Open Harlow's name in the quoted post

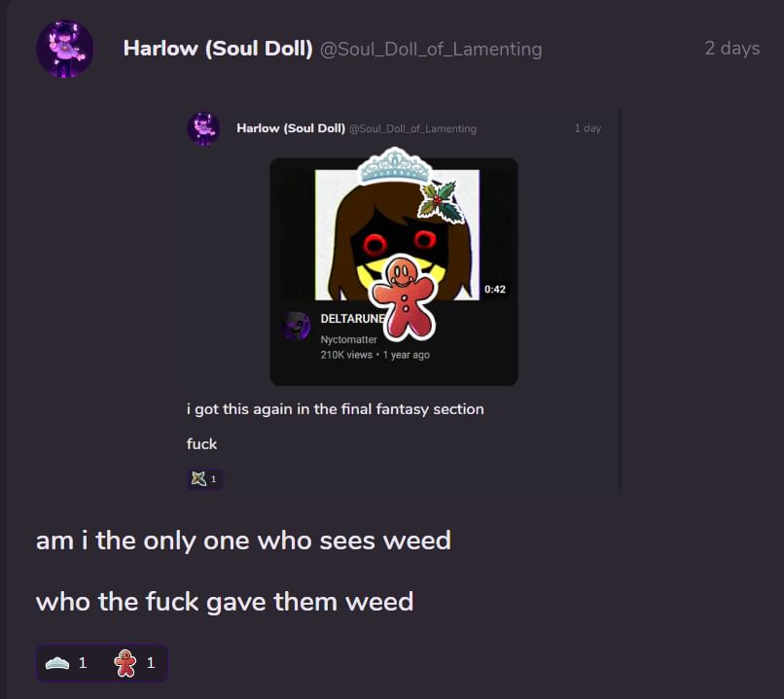click(x=291, y=128)
